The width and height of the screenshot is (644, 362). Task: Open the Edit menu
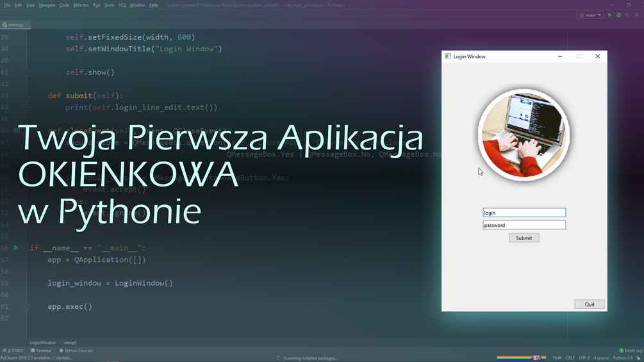(x=18, y=5)
